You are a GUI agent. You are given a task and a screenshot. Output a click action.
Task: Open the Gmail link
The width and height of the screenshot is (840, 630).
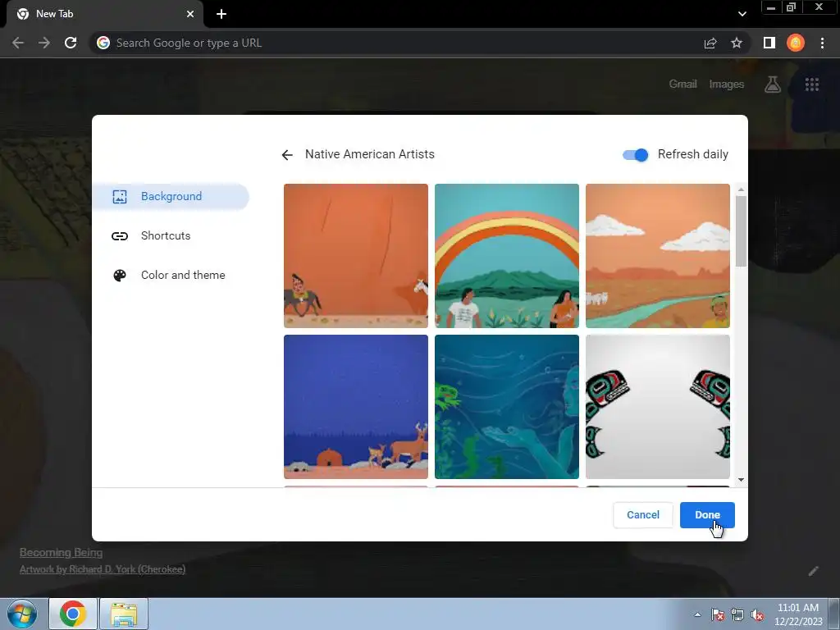[682, 84]
